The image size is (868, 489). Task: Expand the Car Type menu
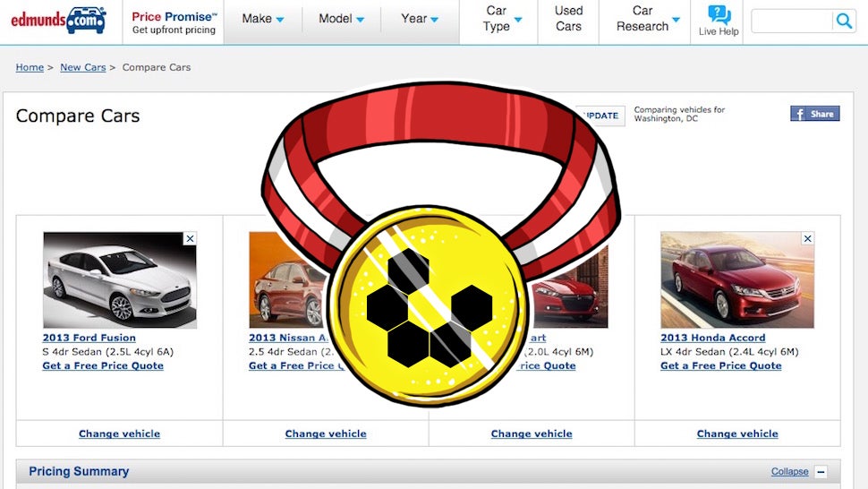pyautogui.click(x=501, y=18)
